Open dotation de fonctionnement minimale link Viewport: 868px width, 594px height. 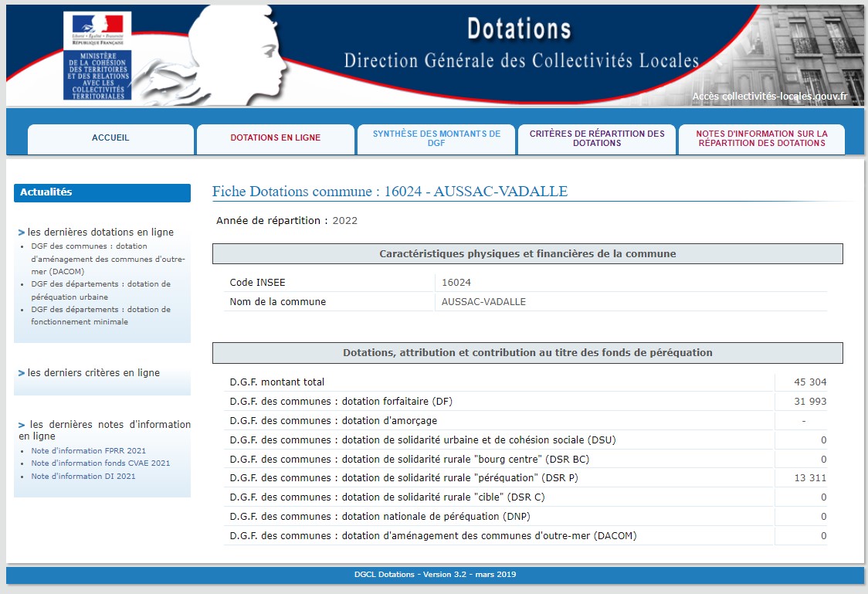(100, 316)
